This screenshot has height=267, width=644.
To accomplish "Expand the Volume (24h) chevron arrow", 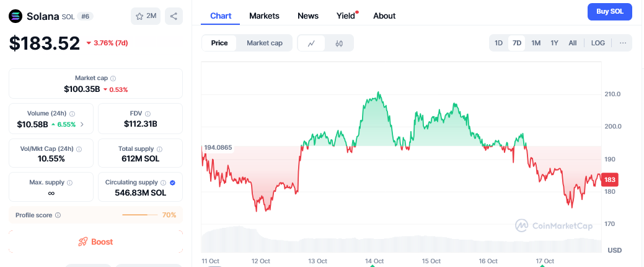I will point(82,124).
